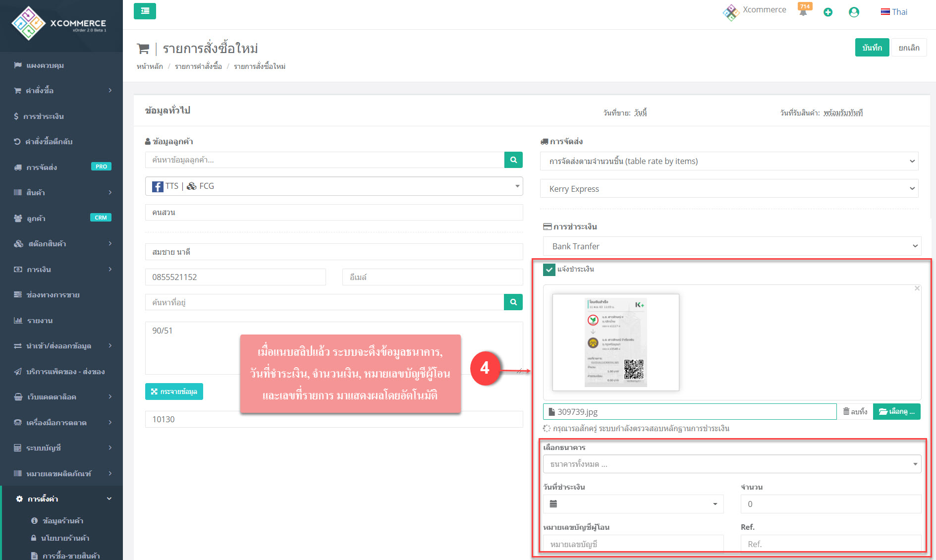This screenshot has height=560, width=936.
Task: Follow หน้าหลัก breadcrumb link
Action: pyautogui.click(x=150, y=66)
